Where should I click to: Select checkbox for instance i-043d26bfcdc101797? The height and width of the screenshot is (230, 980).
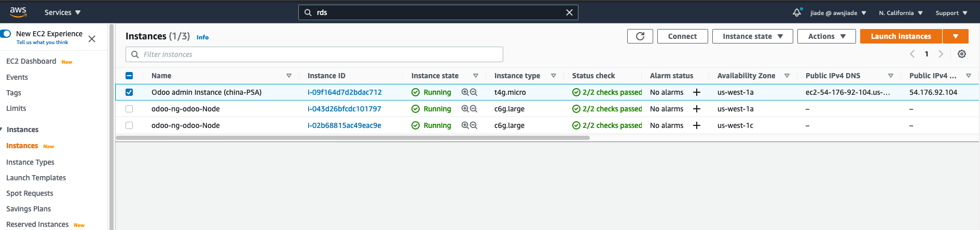[129, 109]
